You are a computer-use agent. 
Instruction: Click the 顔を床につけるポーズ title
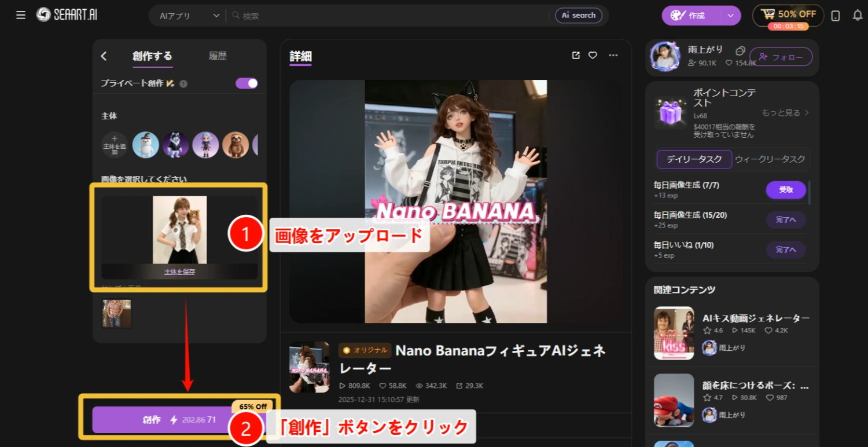pyautogui.click(x=756, y=385)
